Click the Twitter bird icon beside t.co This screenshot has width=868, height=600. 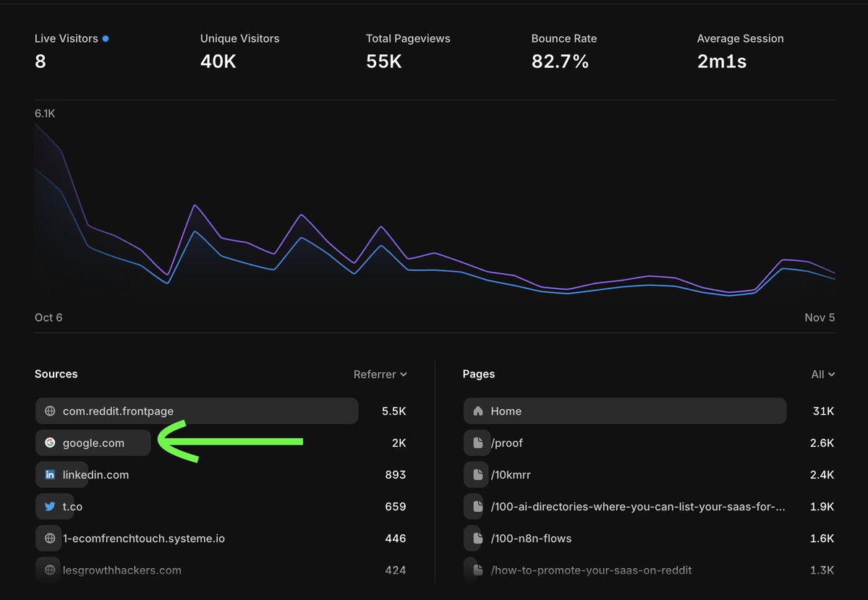[50, 507]
